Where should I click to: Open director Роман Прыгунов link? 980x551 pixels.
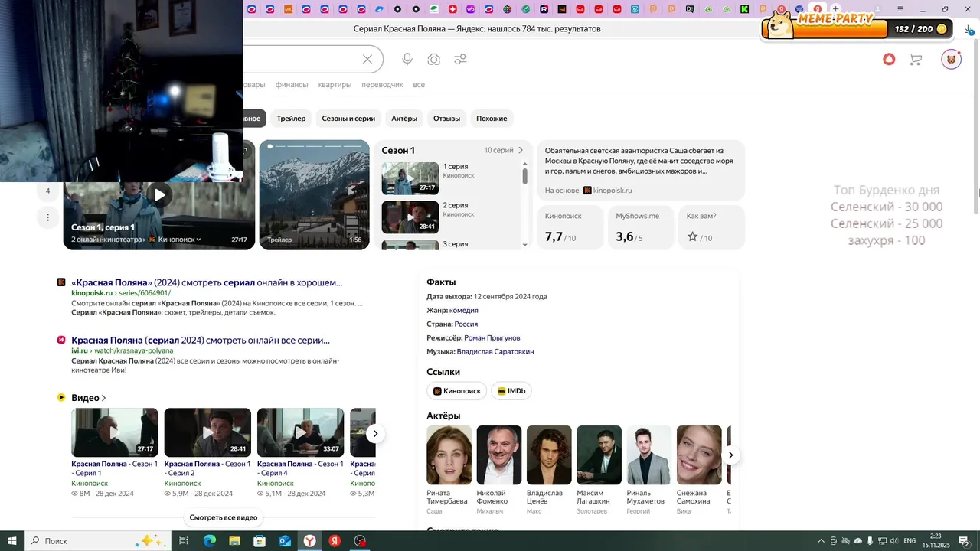492,338
